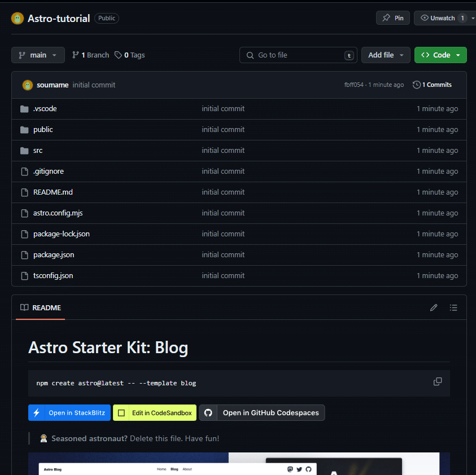Edit the README with the pencil icon
Viewport: 476px width, 475px height.
(434, 308)
